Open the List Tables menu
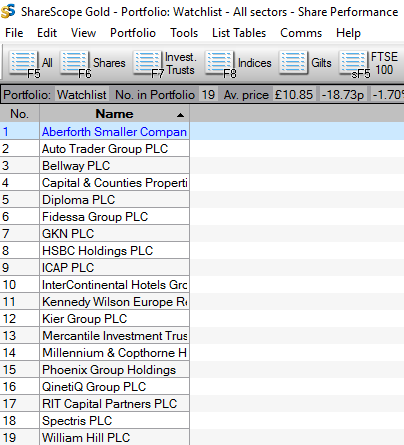404x445 pixels. [239, 33]
